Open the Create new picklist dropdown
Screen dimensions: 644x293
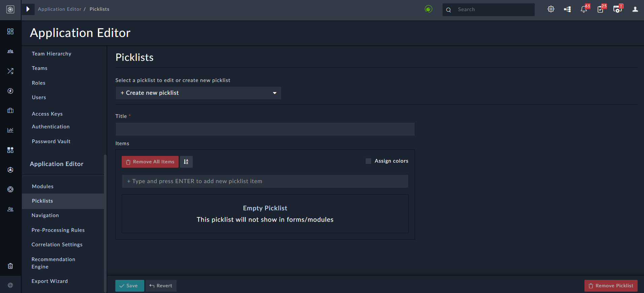[x=198, y=93]
